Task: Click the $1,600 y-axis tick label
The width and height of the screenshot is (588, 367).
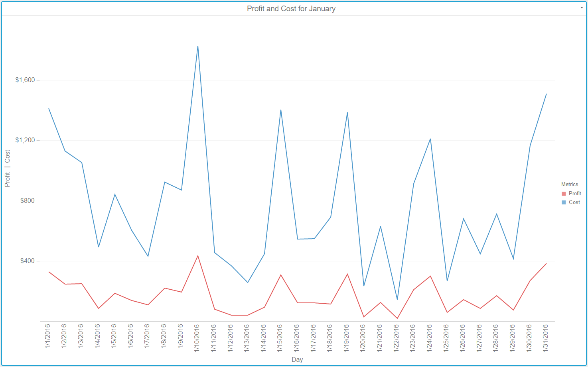Action: [25, 80]
